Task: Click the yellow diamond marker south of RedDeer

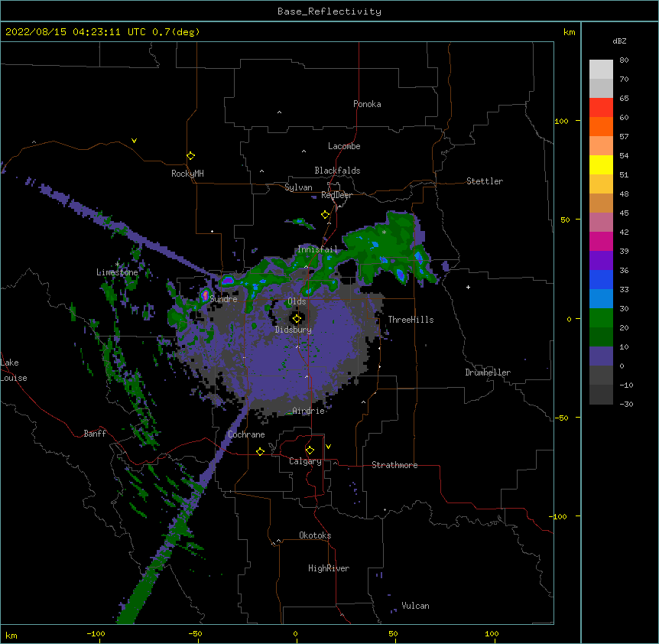Action: tap(325, 215)
